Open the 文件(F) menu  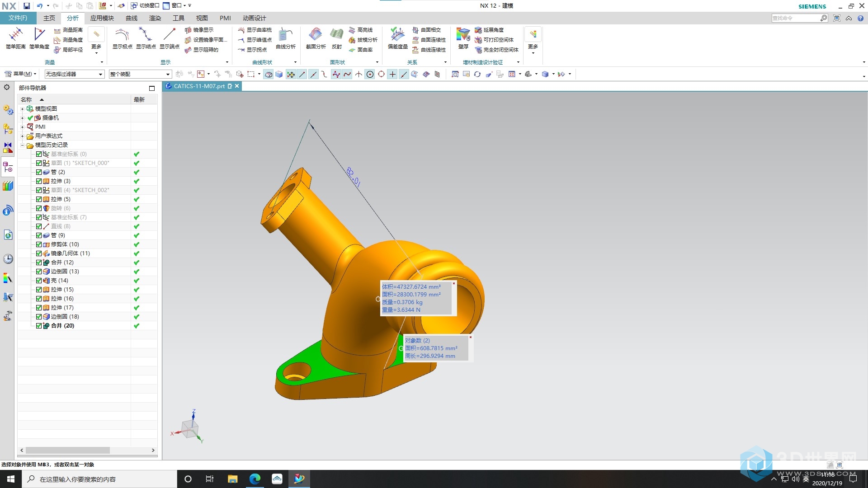[18, 18]
